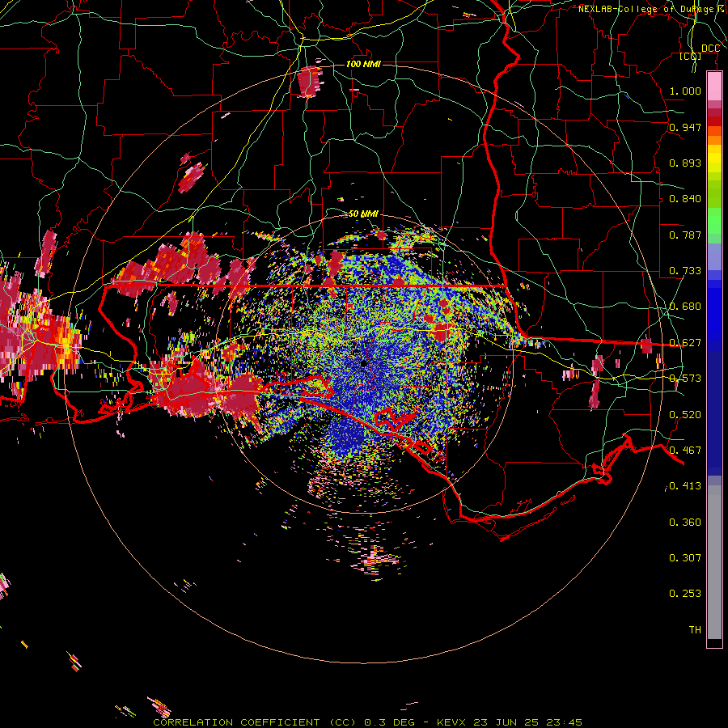The image size is (728, 728).
Task: Click the 0.360 legend value
Action: (685, 523)
